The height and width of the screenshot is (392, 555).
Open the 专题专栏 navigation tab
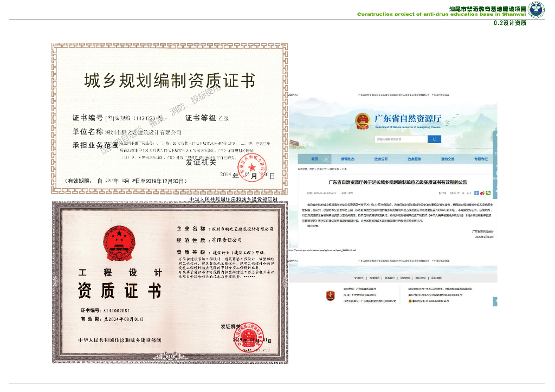481,159
